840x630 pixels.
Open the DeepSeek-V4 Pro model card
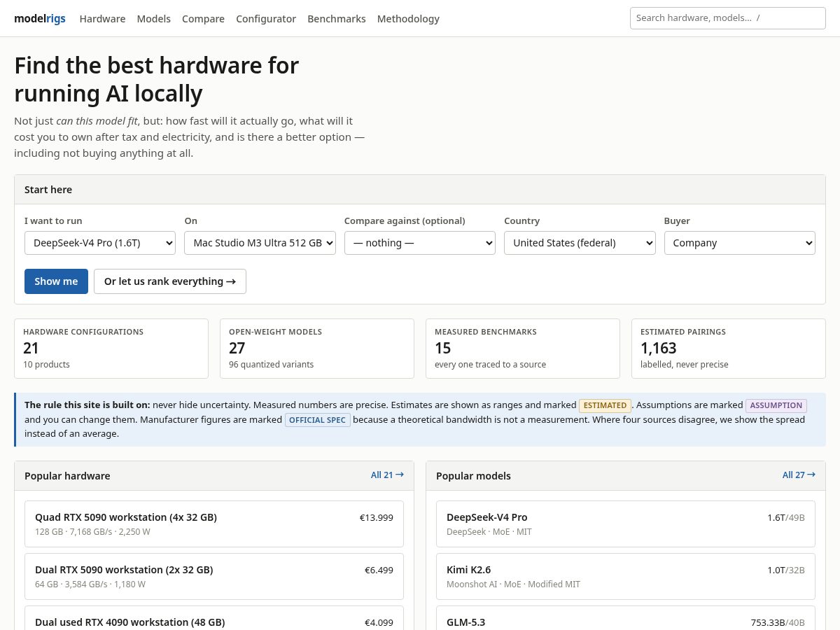tap(626, 524)
